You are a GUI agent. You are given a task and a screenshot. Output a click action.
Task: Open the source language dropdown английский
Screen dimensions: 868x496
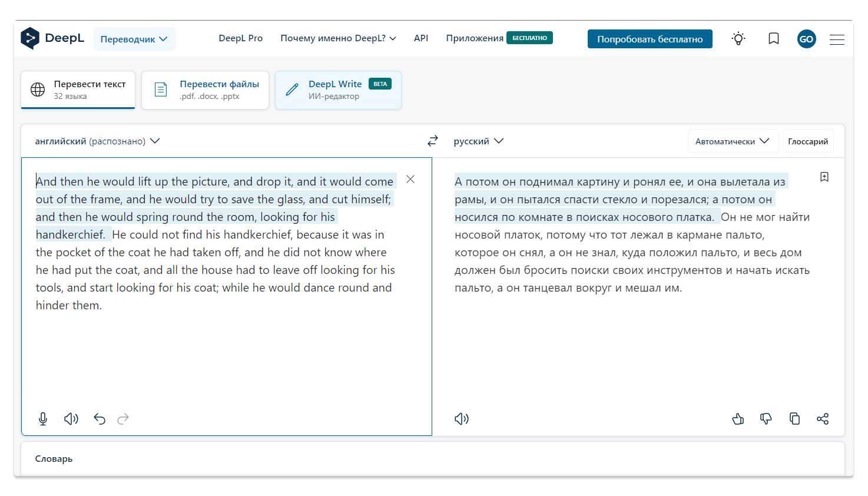point(97,141)
